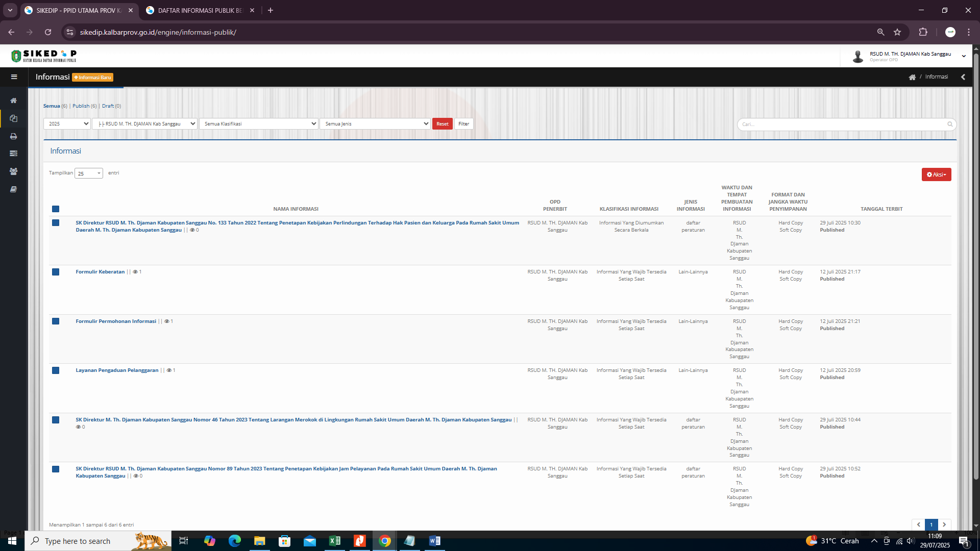Image resolution: width=980 pixels, height=551 pixels.
Task: Open the printer icon in sidebar
Action: 14,136
